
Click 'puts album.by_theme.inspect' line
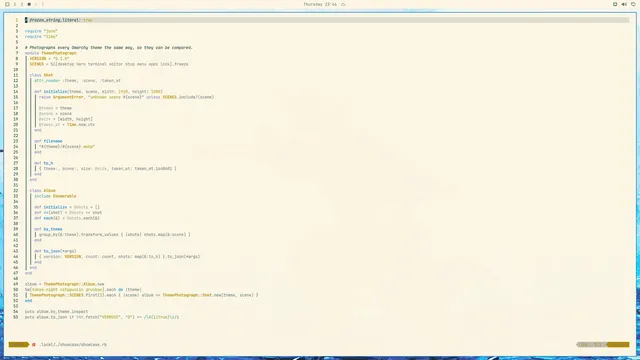tap(56, 312)
